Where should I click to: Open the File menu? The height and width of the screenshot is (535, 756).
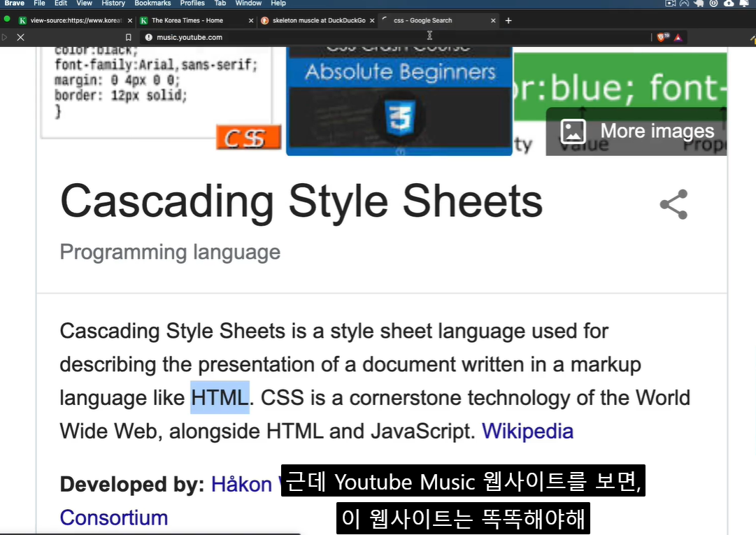coord(40,3)
